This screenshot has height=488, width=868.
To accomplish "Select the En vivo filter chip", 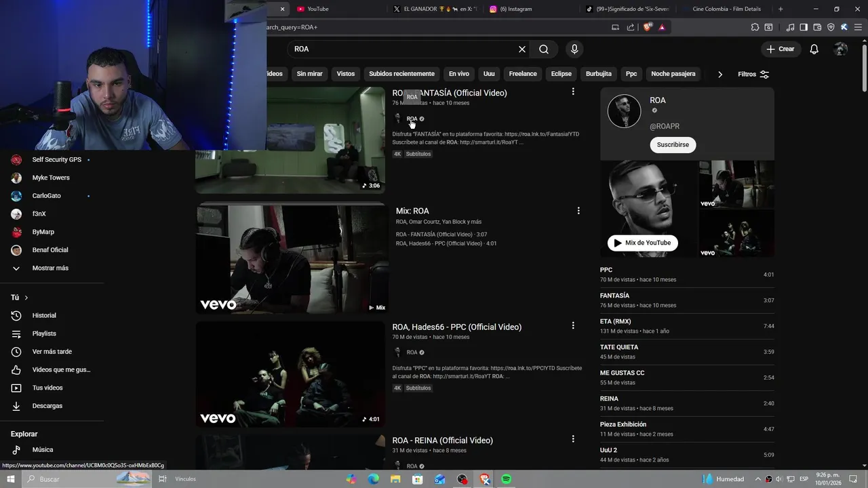I will (459, 74).
